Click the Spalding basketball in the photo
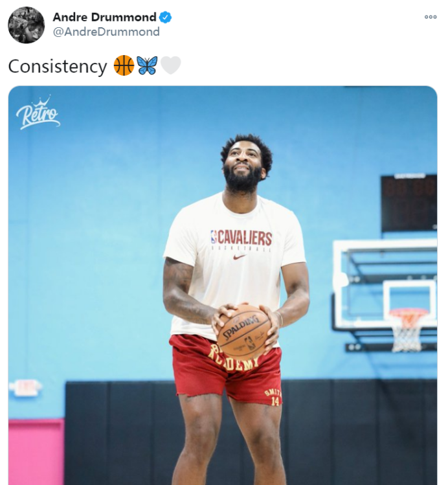The image size is (448, 485). coord(243,332)
